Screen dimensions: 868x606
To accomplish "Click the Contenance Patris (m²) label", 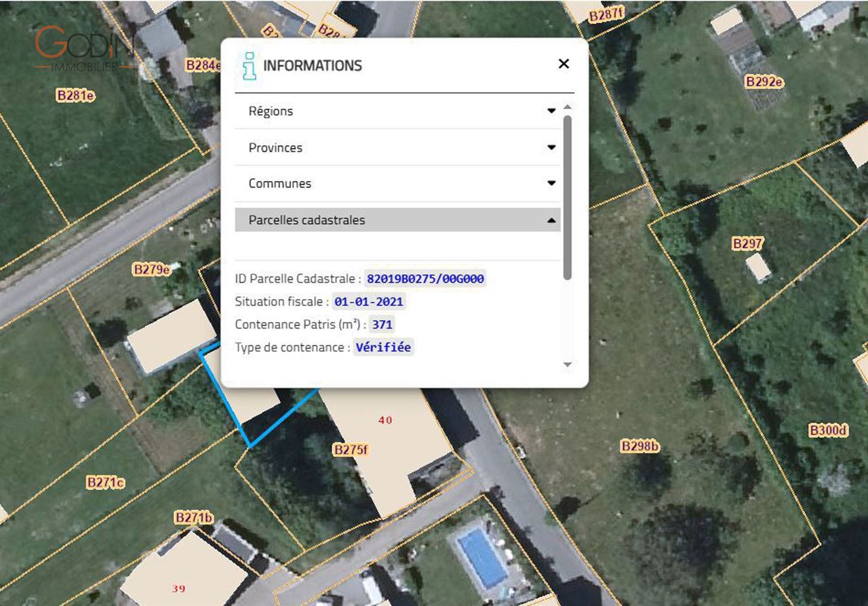I will [300, 325].
